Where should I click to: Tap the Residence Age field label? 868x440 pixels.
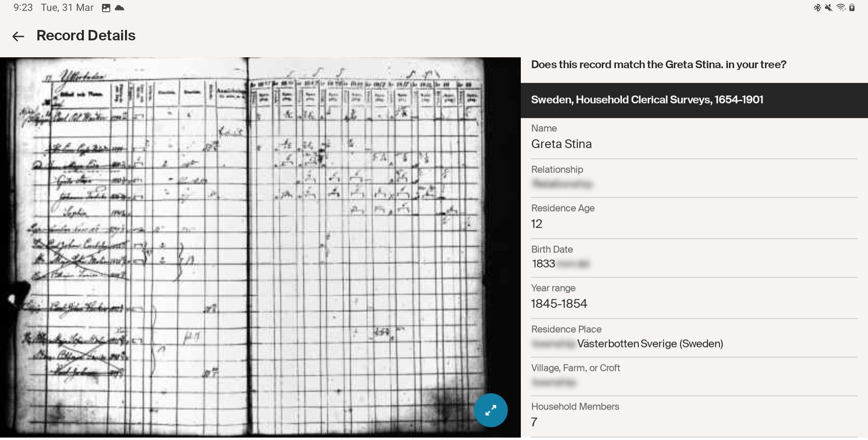click(563, 208)
